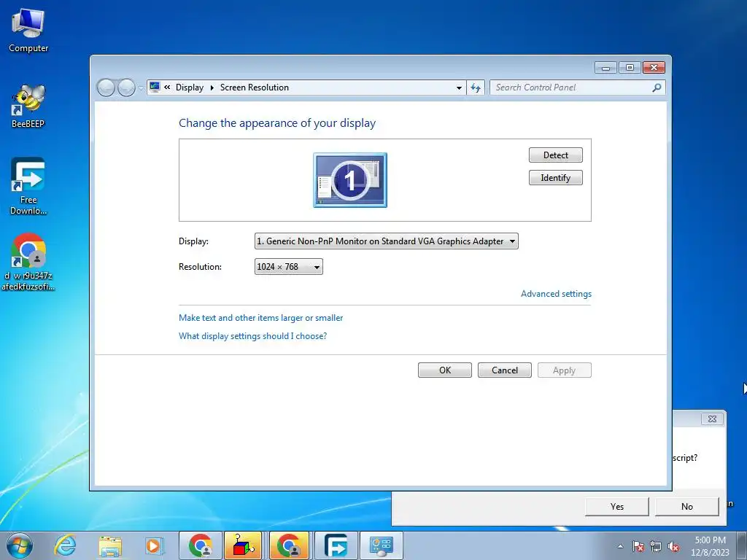Click the Display breadcrumb in the address bar
The height and width of the screenshot is (560, 747).
pos(189,87)
